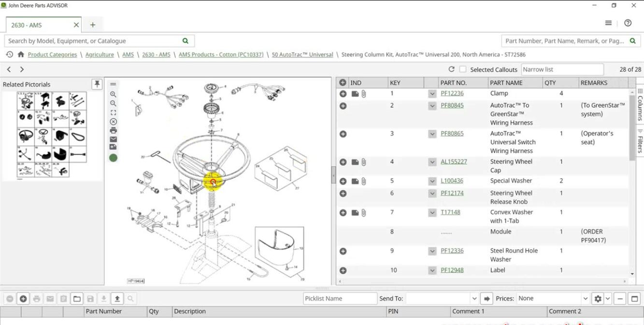This screenshot has width=644, height=325.
Task: Open the 50 AutoTrac Universal breadcrumb
Action: (x=302, y=55)
